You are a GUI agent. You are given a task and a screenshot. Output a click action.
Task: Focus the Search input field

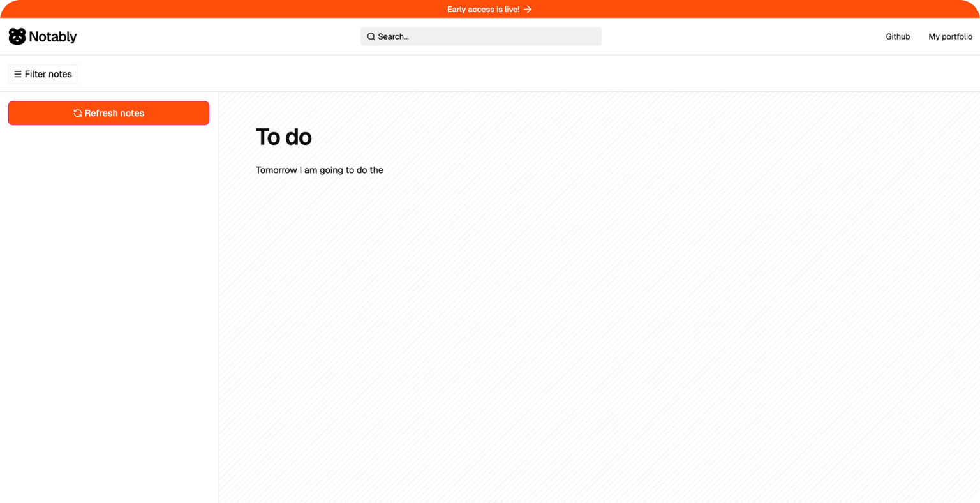[481, 36]
